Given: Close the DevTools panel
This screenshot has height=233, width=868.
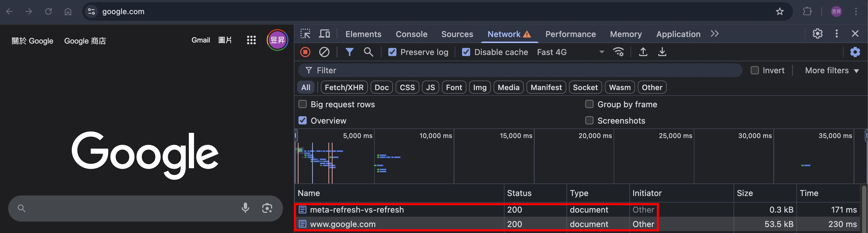Looking at the screenshot, I should tap(855, 34).
